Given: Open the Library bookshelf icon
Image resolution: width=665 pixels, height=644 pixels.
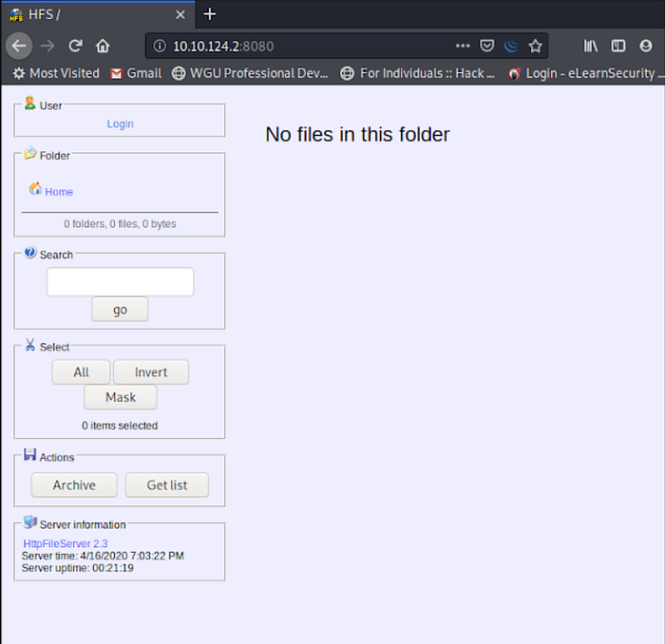Looking at the screenshot, I should [x=591, y=46].
